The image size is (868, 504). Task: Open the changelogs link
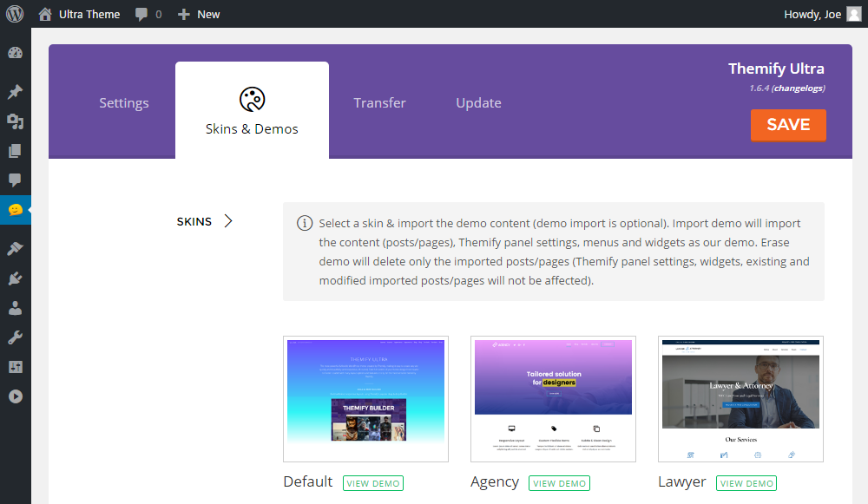pyautogui.click(x=799, y=88)
